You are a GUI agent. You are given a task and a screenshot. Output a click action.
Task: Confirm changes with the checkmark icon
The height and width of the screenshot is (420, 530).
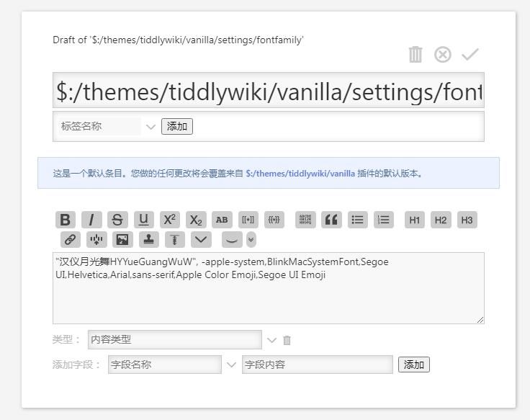tap(470, 55)
